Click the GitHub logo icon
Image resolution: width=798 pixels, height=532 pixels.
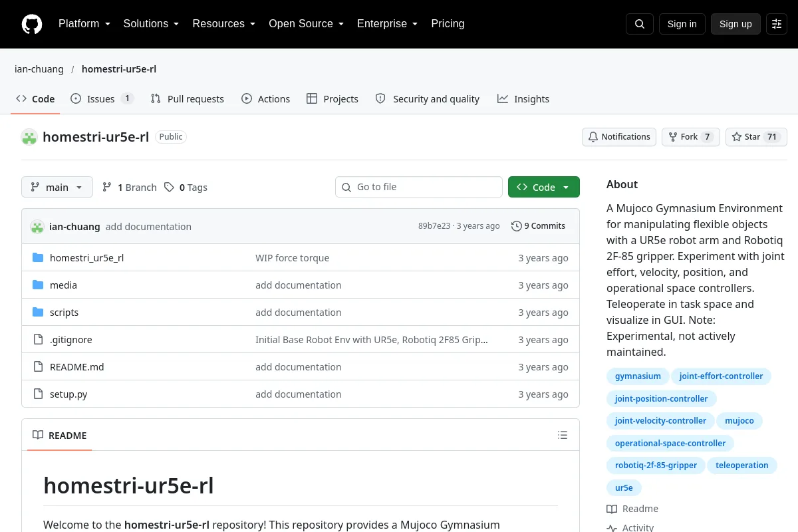32,24
